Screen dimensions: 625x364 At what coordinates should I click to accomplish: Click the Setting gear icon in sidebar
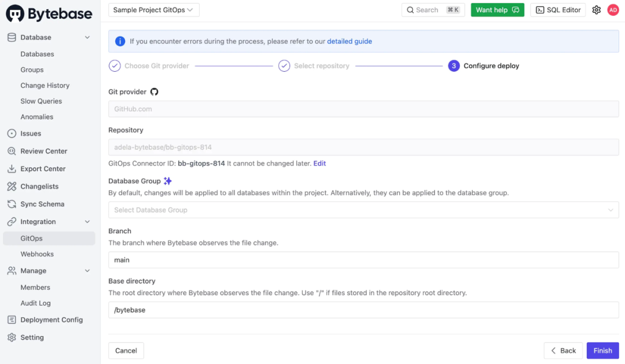pyautogui.click(x=12, y=337)
